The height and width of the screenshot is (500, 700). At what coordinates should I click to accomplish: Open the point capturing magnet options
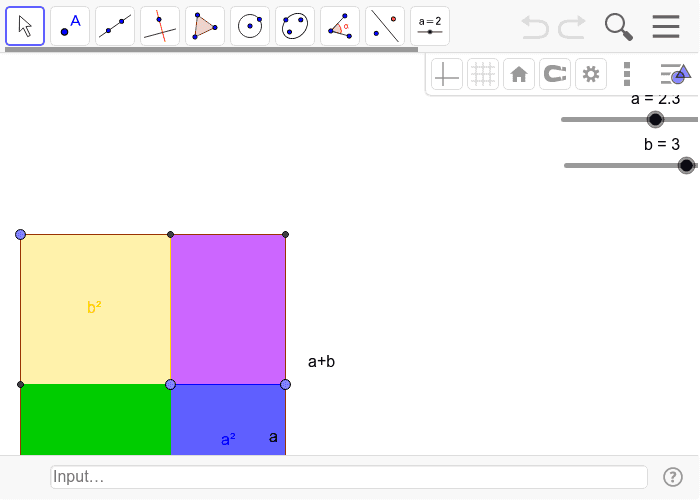point(555,74)
